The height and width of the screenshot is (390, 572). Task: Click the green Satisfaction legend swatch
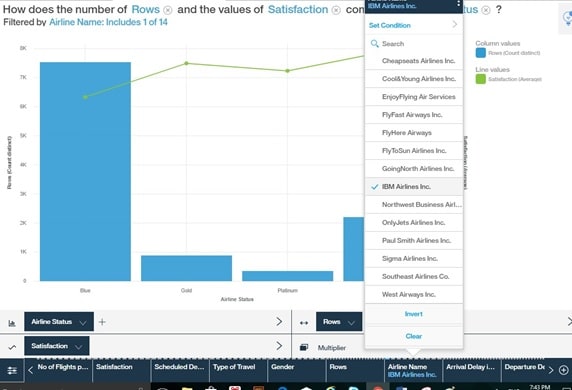click(x=481, y=79)
